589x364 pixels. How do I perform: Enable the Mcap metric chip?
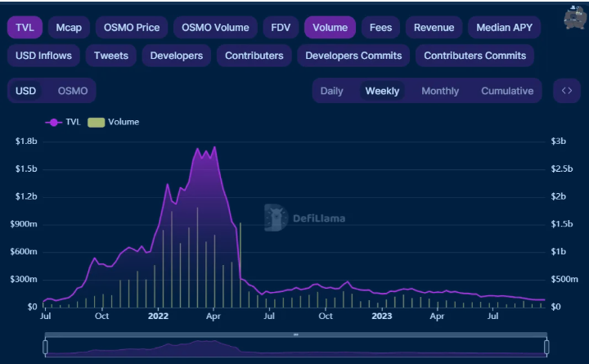[x=69, y=28]
